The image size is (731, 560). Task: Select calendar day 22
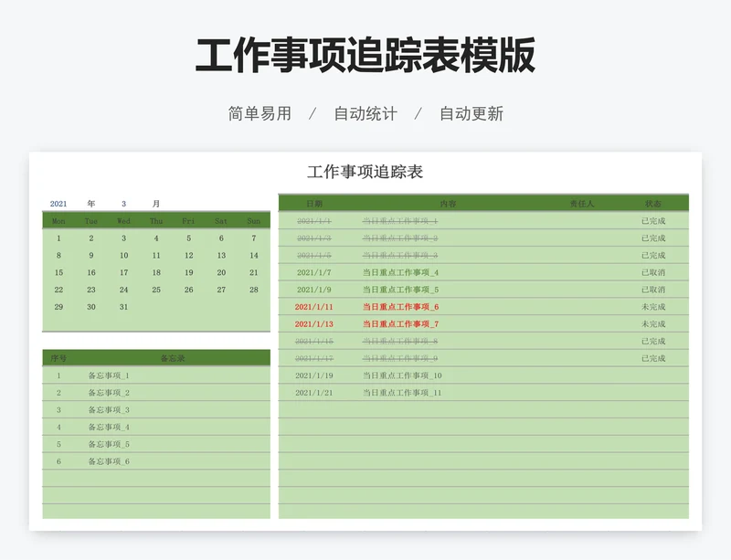pyautogui.click(x=58, y=290)
